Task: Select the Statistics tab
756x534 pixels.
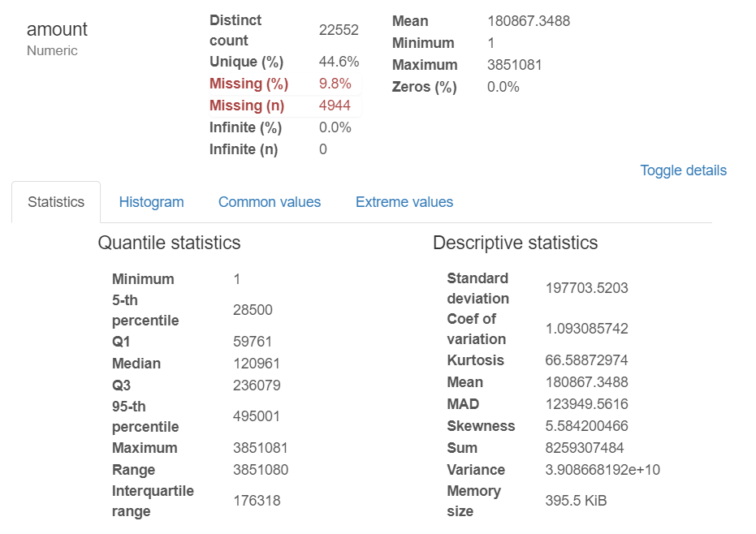Action: click(55, 201)
